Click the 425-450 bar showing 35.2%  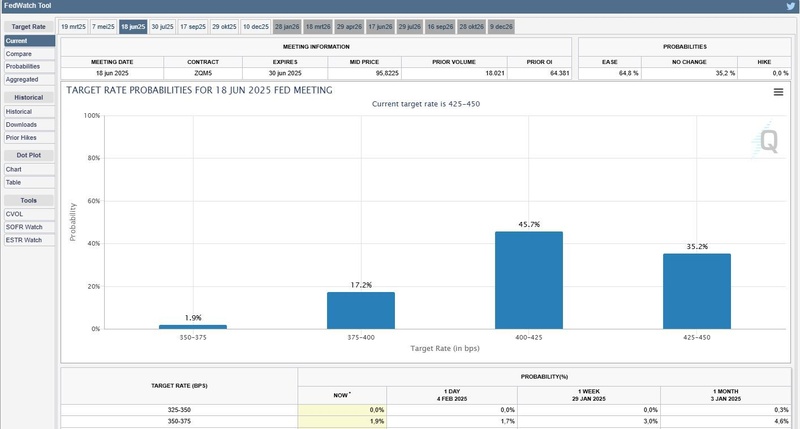(697, 291)
